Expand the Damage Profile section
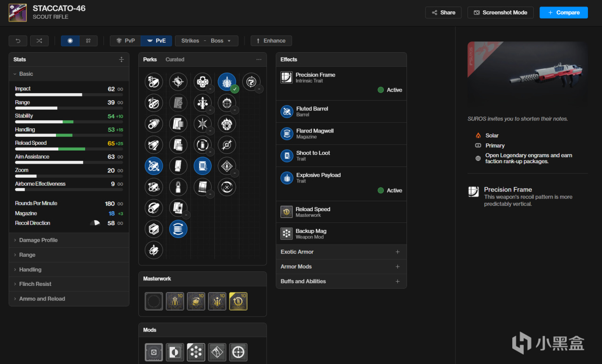Screen dimensions: 602x364 click(69, 240)
